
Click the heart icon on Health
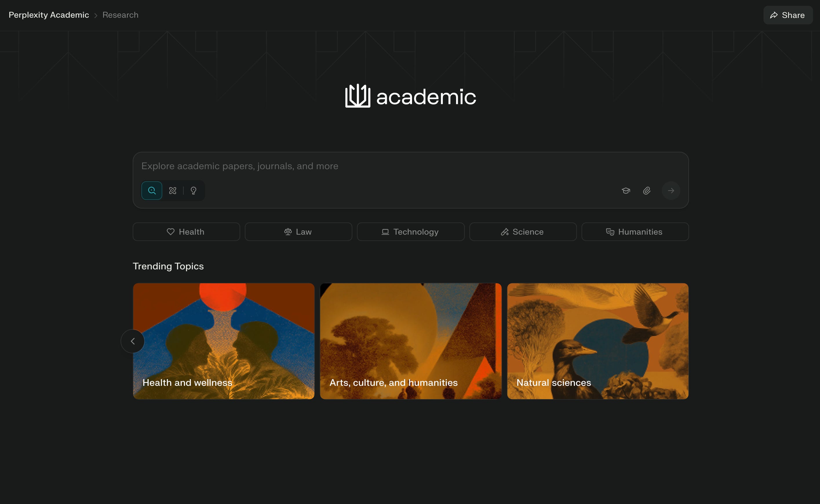click(x=170, y=232)
